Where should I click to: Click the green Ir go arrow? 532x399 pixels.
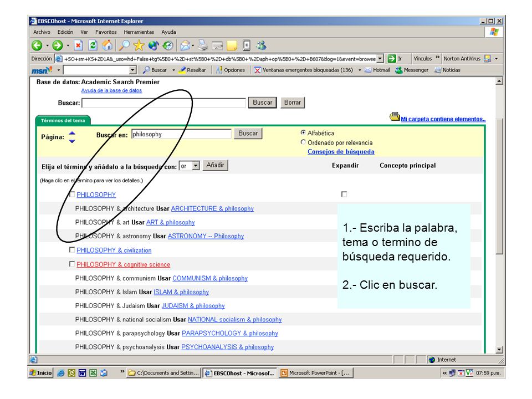392,59
